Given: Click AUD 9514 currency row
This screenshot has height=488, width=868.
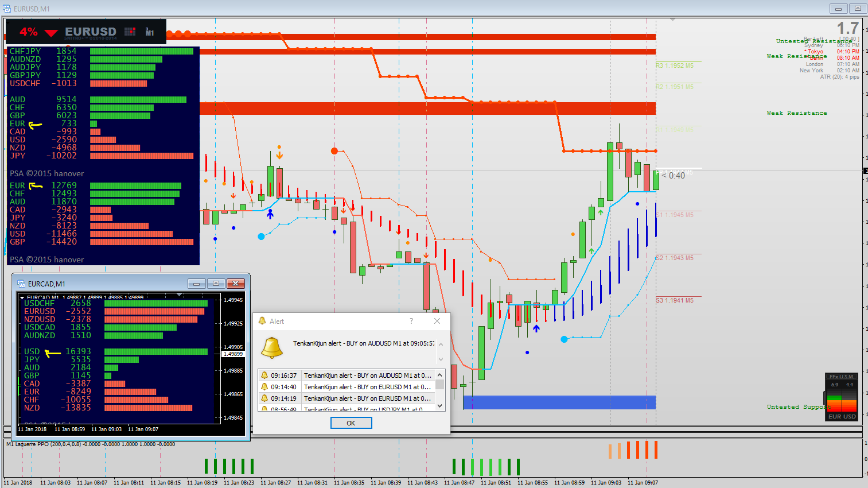Looking at the screenshot, I should pos(98,99).
